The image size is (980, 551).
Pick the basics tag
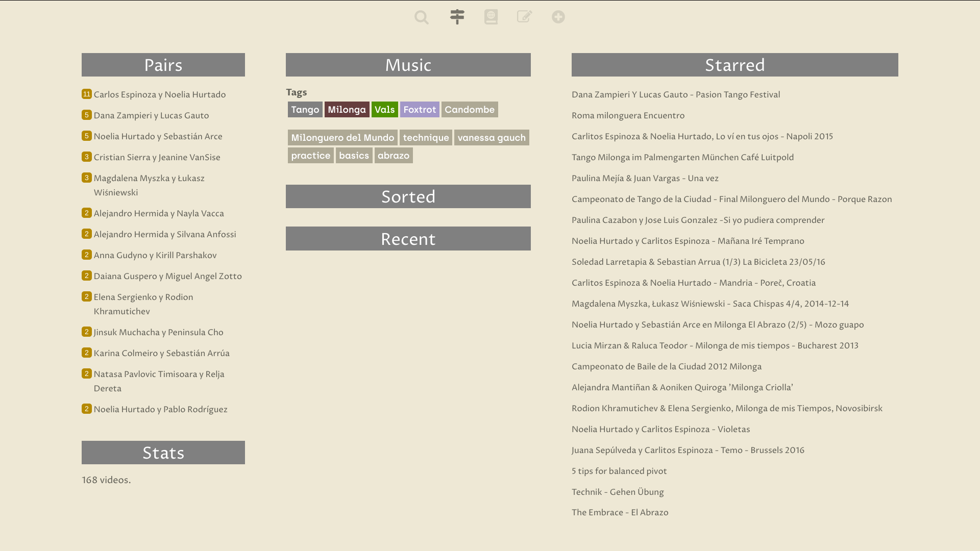(x=354, y=156)
